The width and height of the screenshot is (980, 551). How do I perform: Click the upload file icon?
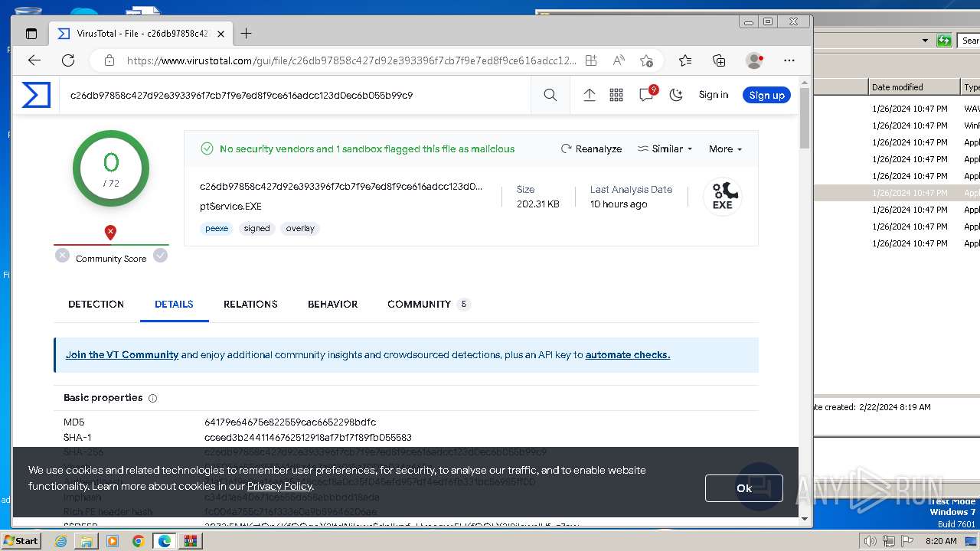point(589,95)
